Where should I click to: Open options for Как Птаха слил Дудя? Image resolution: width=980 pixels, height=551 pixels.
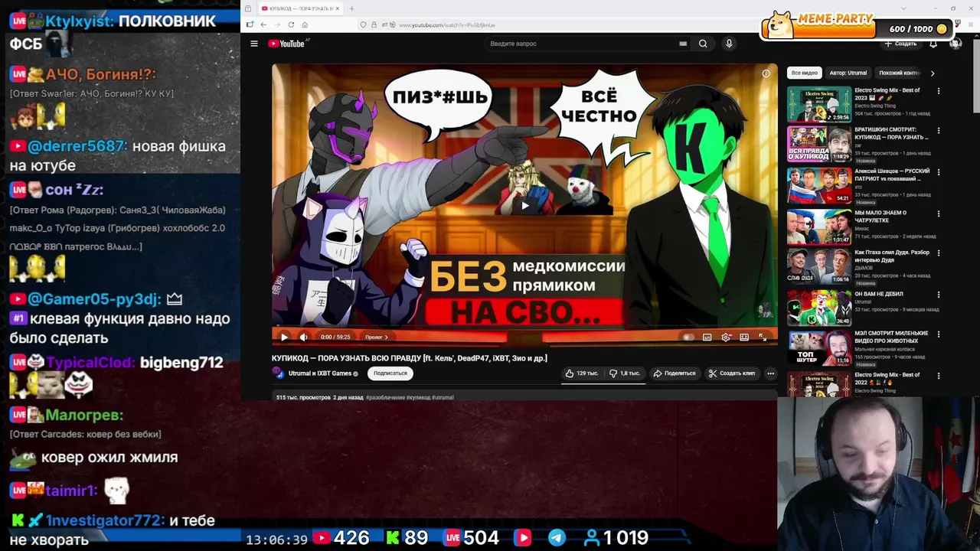pos(939,253)
